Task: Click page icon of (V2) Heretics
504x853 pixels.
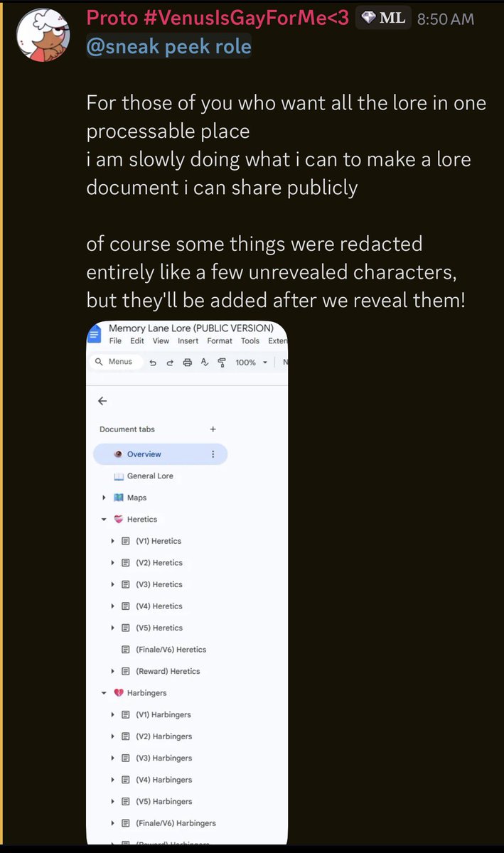Action: (x=126, y=563)
